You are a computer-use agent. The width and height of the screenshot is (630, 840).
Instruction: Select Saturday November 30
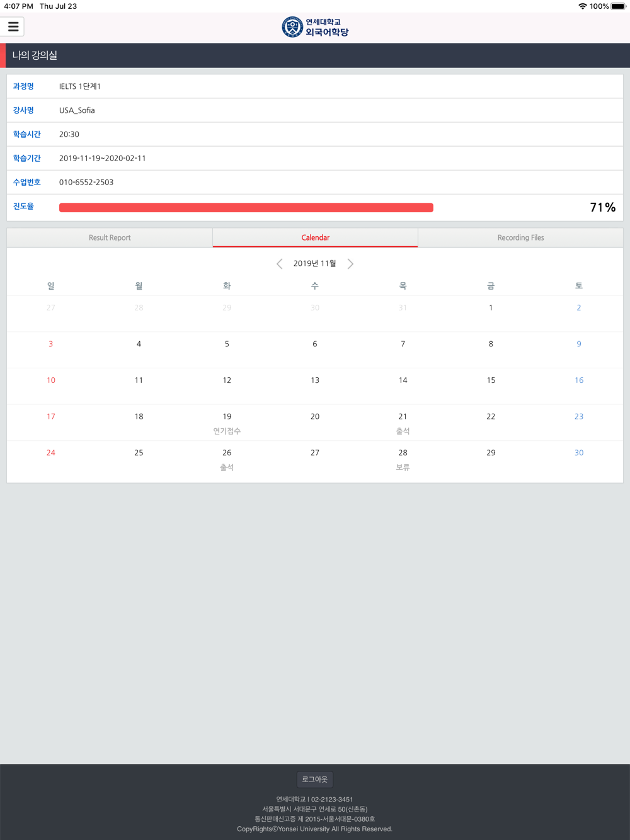[x=579, y=453]
